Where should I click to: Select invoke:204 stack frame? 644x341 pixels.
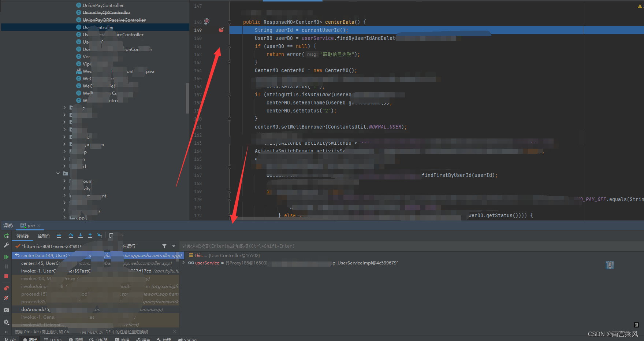(96, 279)
